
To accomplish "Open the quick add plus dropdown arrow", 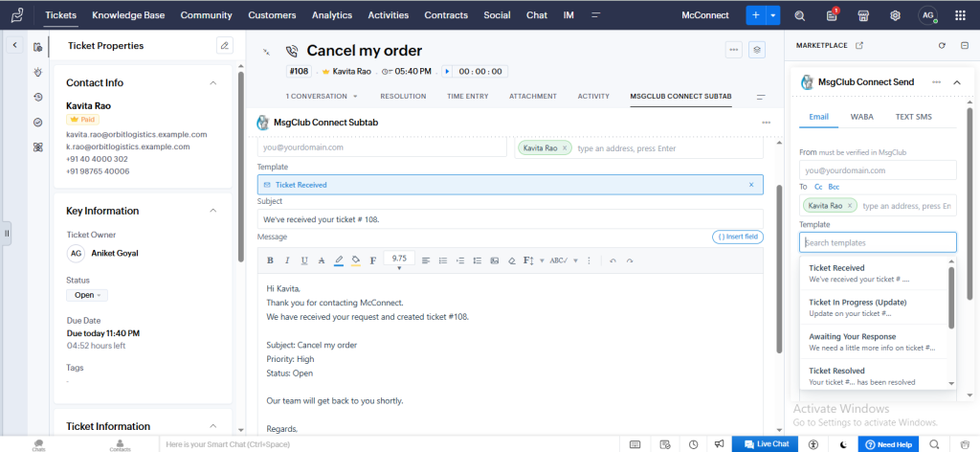I will click(x=773, y=15).
